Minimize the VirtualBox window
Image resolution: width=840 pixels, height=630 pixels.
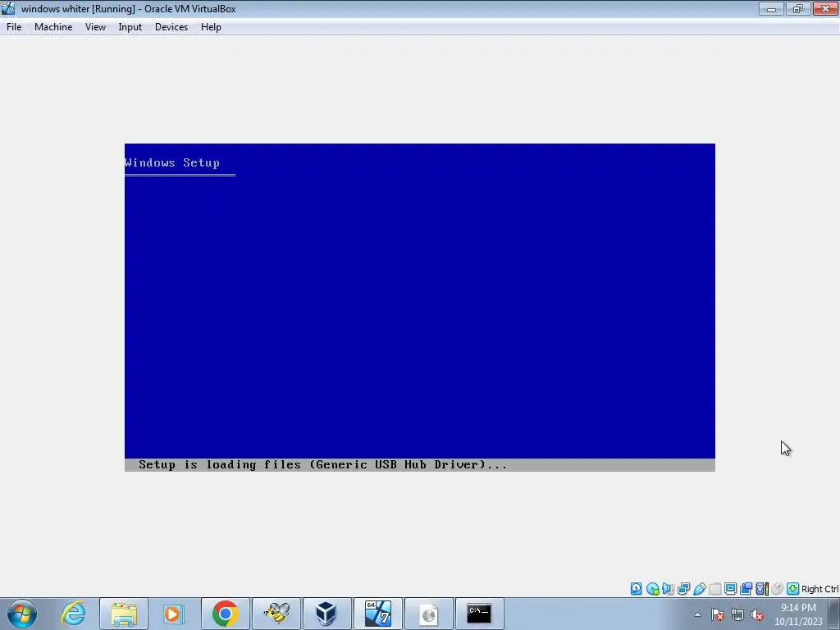tap(771, 8)
